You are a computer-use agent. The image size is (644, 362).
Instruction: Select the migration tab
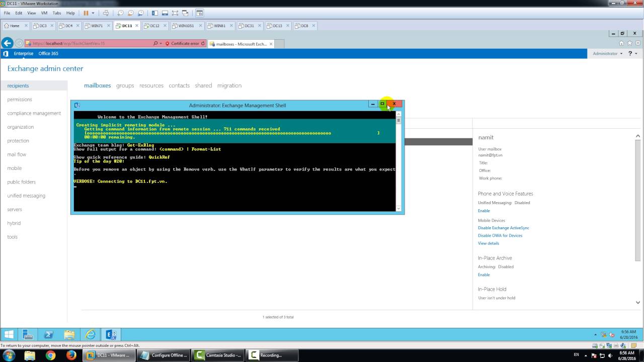coord(229,85)
